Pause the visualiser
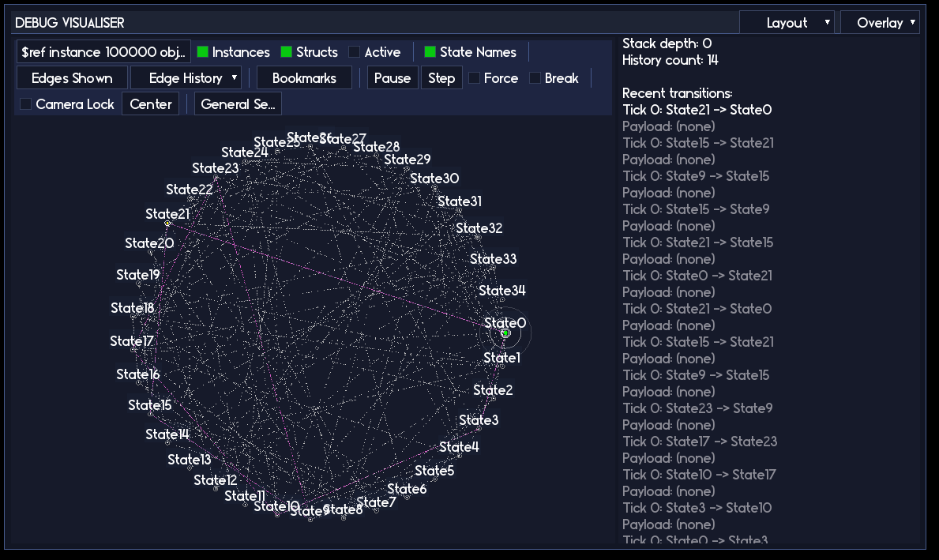This screenshot has width=939, height=560. tap(393, 77)
